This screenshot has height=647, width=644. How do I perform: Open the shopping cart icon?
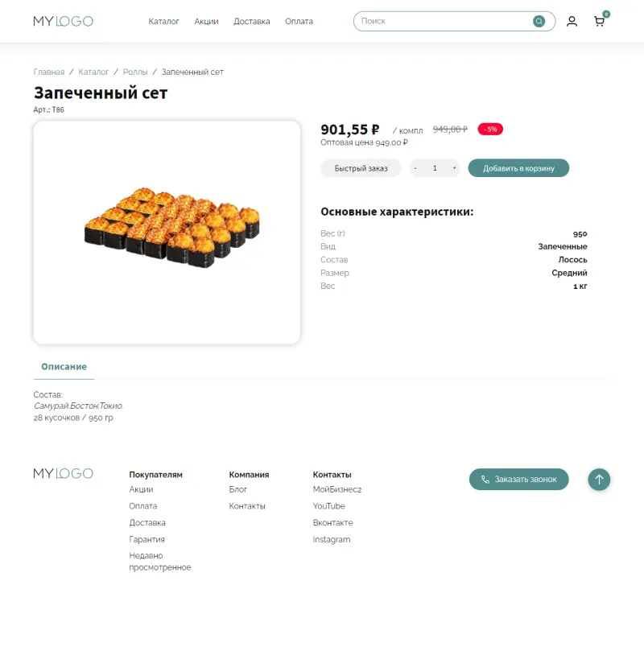(x=599, y=22)
